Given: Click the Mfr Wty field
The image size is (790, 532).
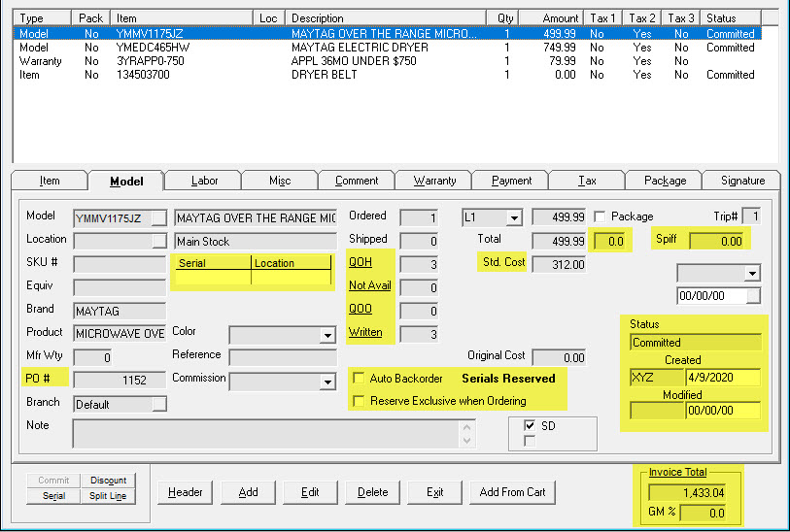Looking at the screenshot, I should pyautogui.click(x=92, y=357).
